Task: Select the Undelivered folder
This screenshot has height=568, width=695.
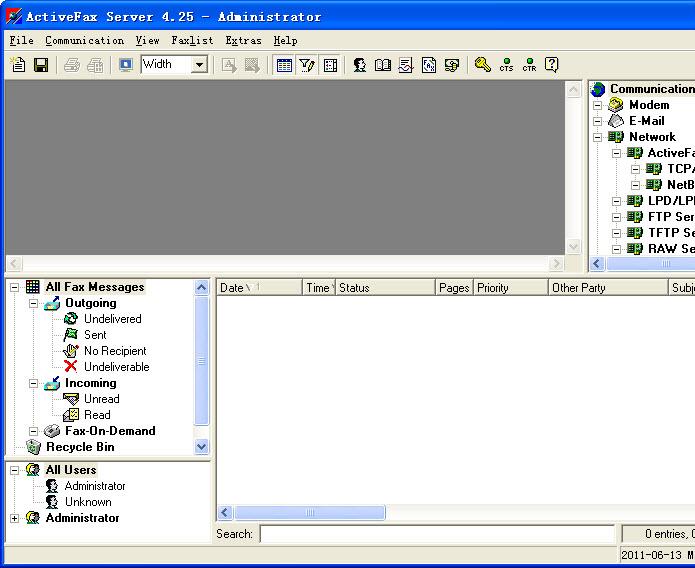Action: 113,319
